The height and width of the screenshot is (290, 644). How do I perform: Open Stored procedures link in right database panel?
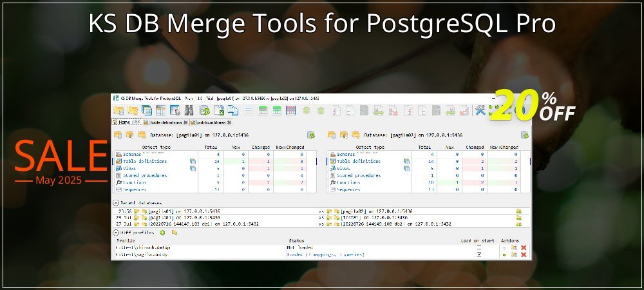click(x=359, y=175)
